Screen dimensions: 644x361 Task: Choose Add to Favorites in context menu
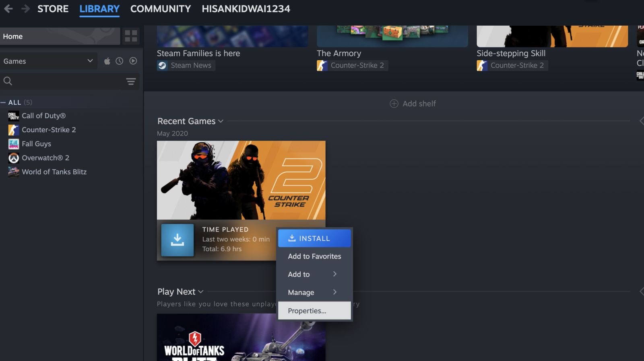[x=314, y=256]
